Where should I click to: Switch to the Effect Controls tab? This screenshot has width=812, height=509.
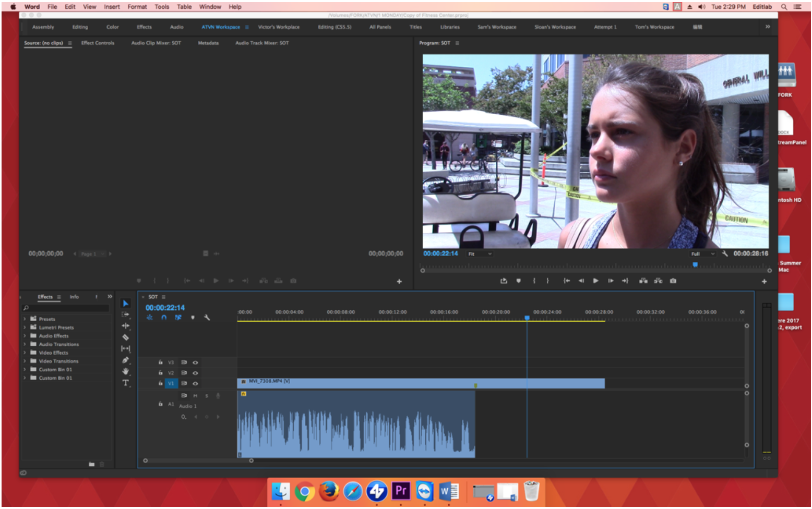tap(98, 43)
